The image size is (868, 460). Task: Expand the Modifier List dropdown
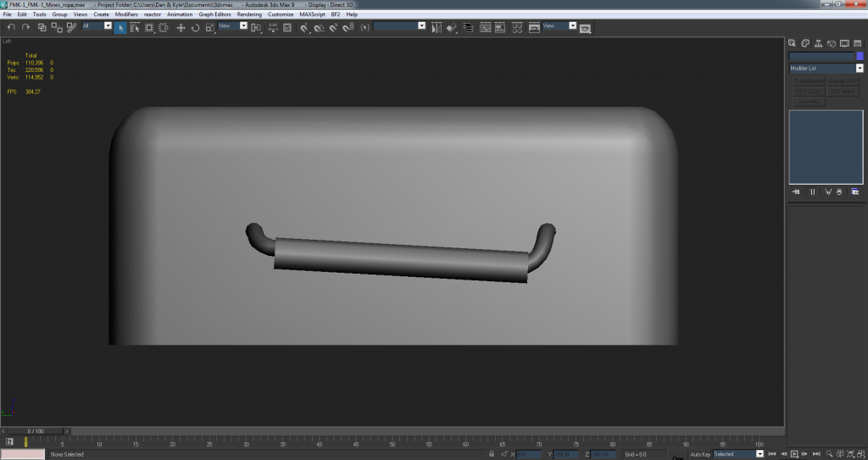(860, 68)
